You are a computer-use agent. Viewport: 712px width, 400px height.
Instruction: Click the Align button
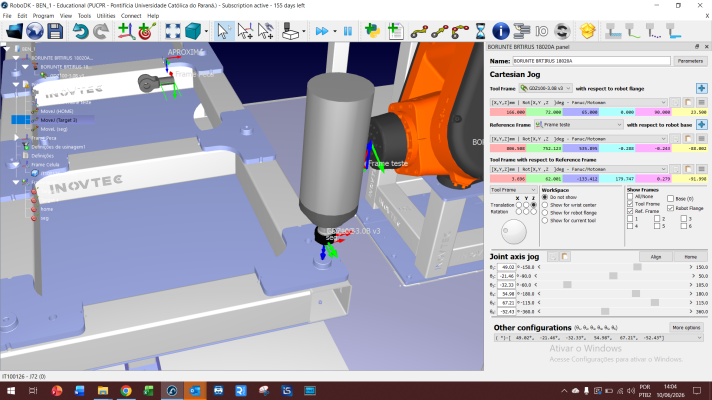656,257
